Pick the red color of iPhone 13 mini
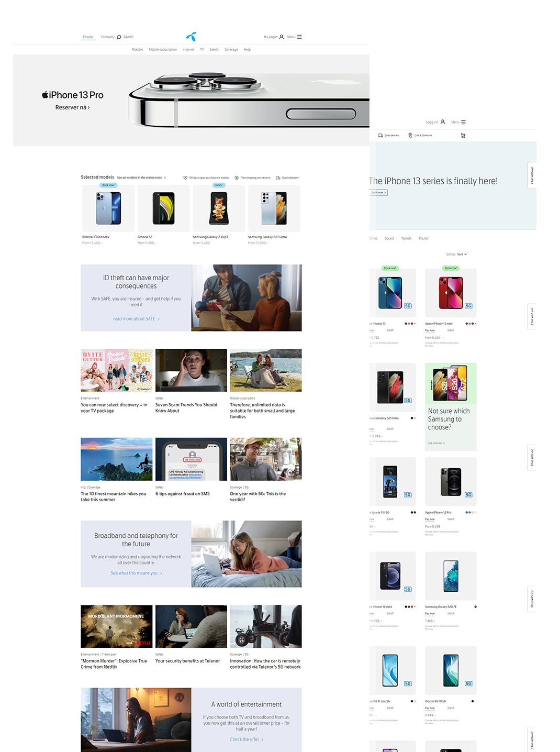 (x=473, y=324)
